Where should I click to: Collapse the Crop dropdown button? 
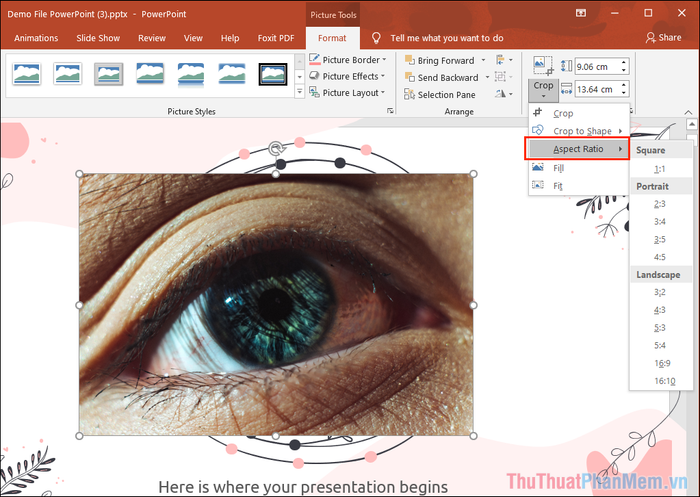(543, 89)
